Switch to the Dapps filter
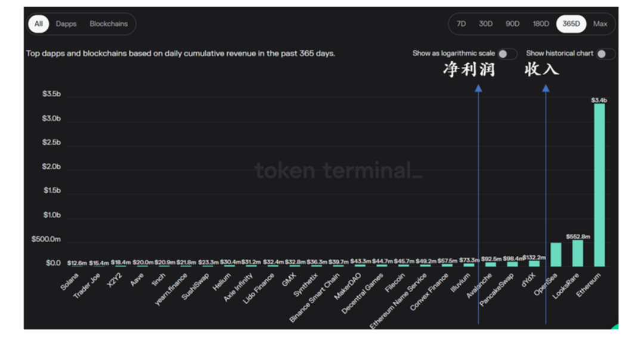 click(66, 24)
